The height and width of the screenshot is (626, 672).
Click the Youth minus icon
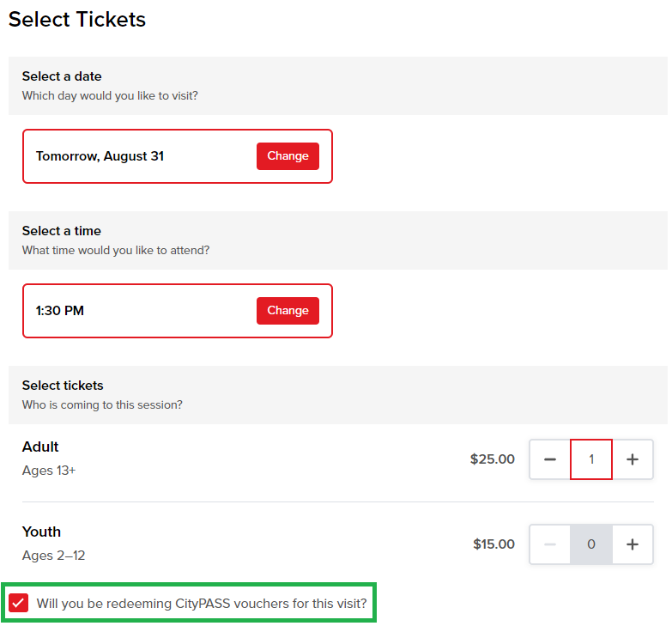click(550, 544)
